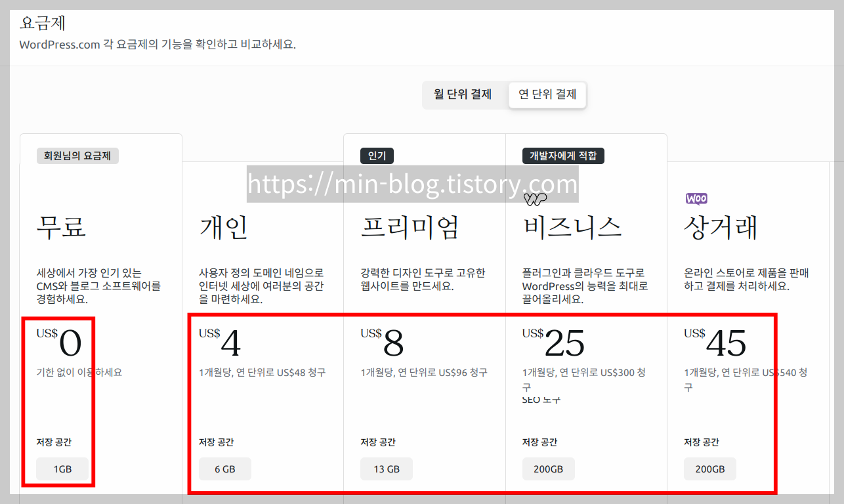Select the 비즈니스 plan heading
The height and width of the screenshot is (504, 844).
click(x=572, y=228)
